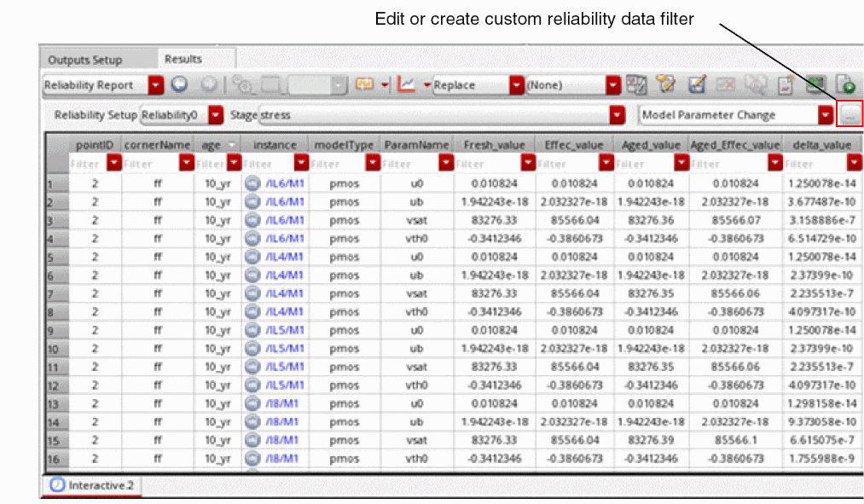Click the checkmark notepad icon in toolbar
This screenshot has width=864, height=504.
pos(697,85)
